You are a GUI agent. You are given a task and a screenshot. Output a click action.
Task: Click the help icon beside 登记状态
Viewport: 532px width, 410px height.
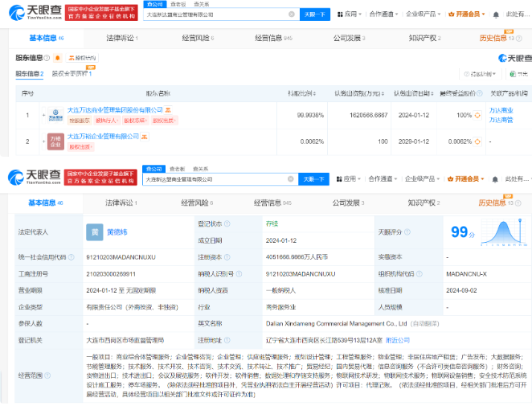click(x=227, y=223)
